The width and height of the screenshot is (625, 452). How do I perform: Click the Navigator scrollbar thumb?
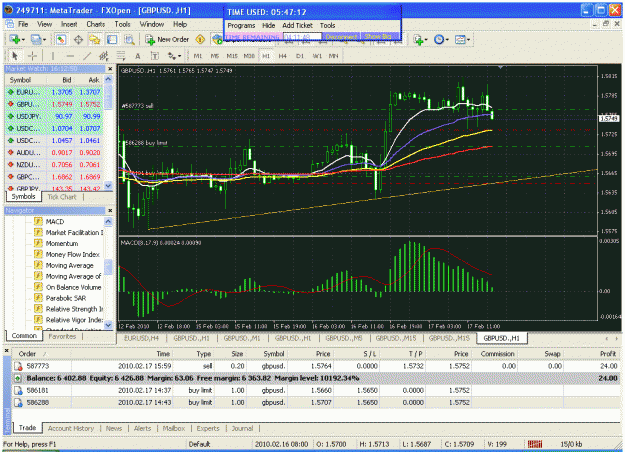[108, 267]
